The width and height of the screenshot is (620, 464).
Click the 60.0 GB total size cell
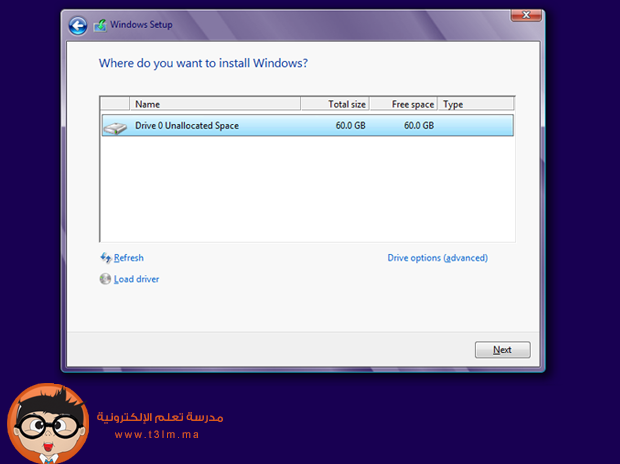pyautogui.click(x=350, y=125)
